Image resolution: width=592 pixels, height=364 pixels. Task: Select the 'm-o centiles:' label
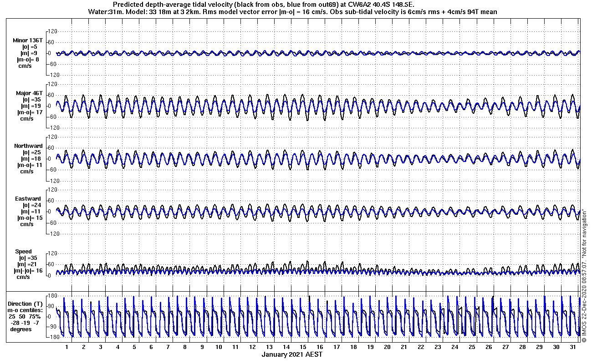coord(26,310)
